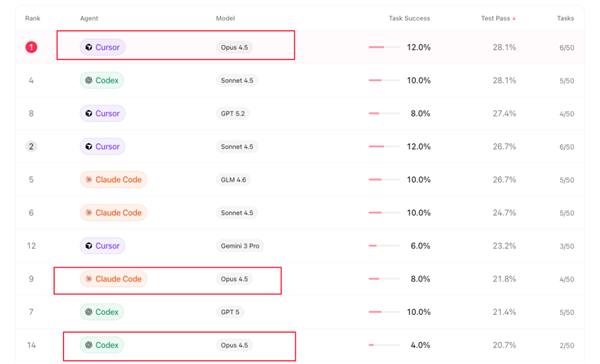The width and height of the screenshot is (600, 364).
Task: Open the Gemini 3 Pro model tag
Action: [x=240, y=246]
